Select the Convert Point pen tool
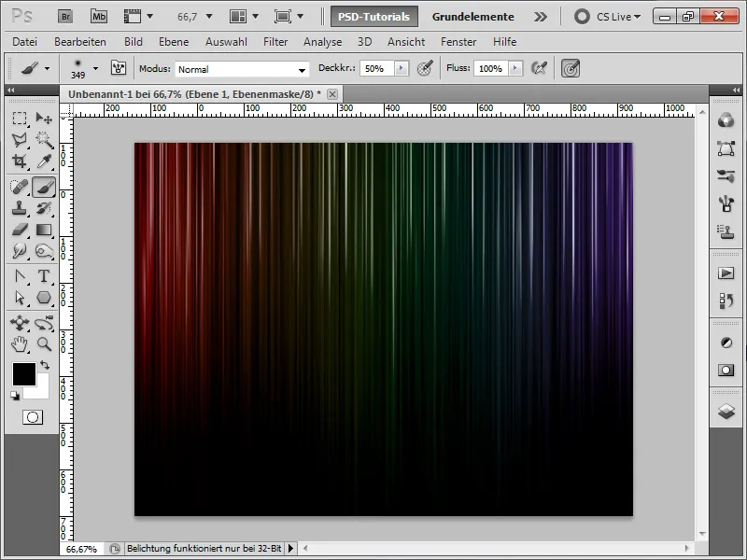 pyautogui.click(x=20, y=276)
